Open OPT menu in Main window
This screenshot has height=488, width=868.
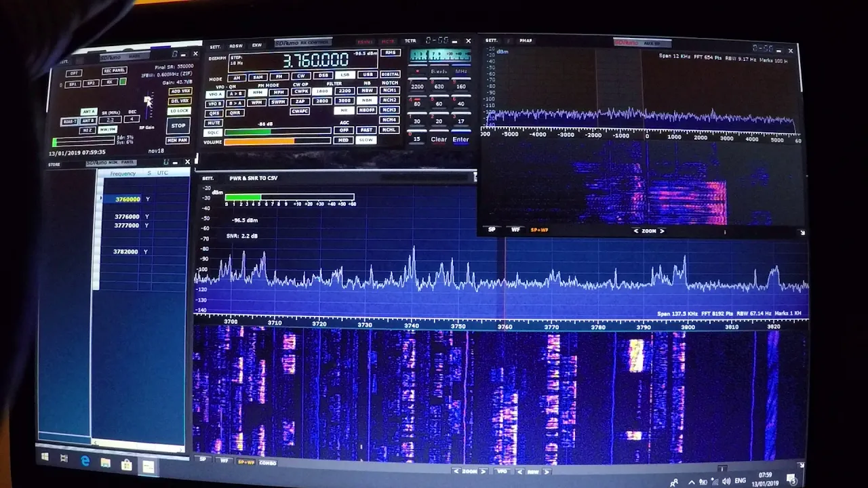point(74,73)
